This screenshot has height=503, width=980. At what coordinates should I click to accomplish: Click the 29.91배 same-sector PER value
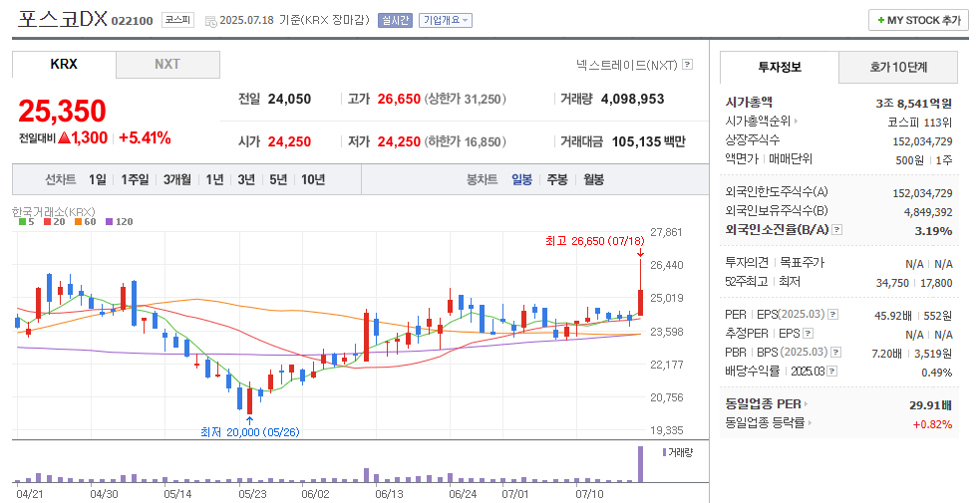click(x=931, y=405)
